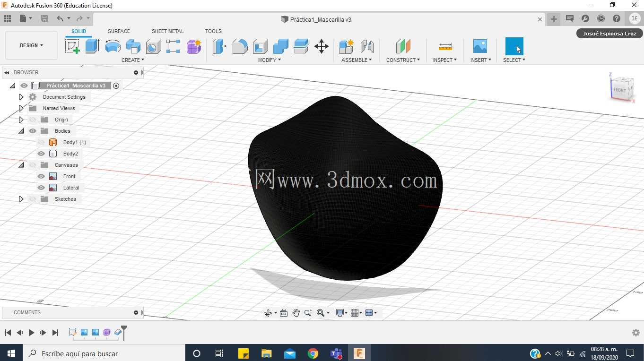Expand the Named Views node

tap(21, 108)
